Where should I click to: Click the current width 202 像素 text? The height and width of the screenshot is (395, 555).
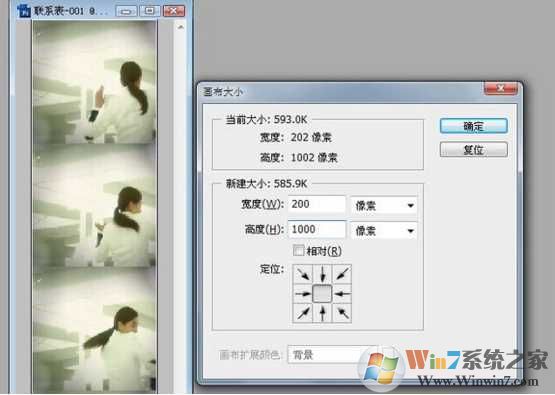[x=311, y=138]
